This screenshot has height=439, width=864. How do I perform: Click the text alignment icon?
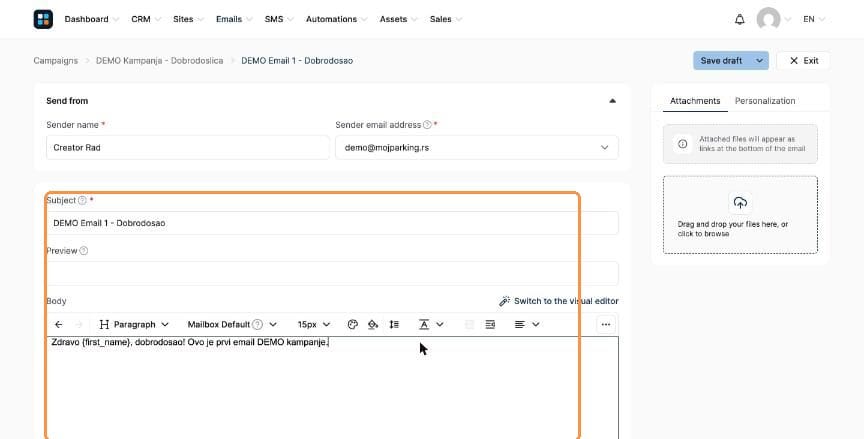coord(520,324)
